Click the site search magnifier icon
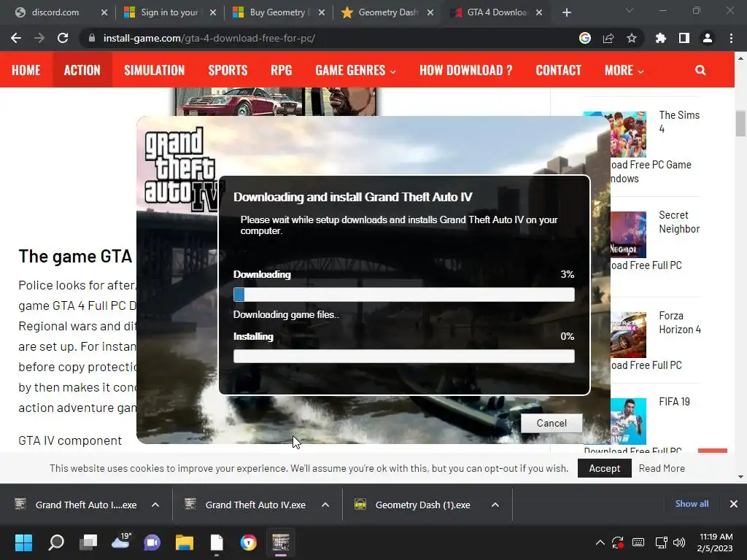Image resolution: width=747 pixels, height=560 pixels. pos(700,70)
